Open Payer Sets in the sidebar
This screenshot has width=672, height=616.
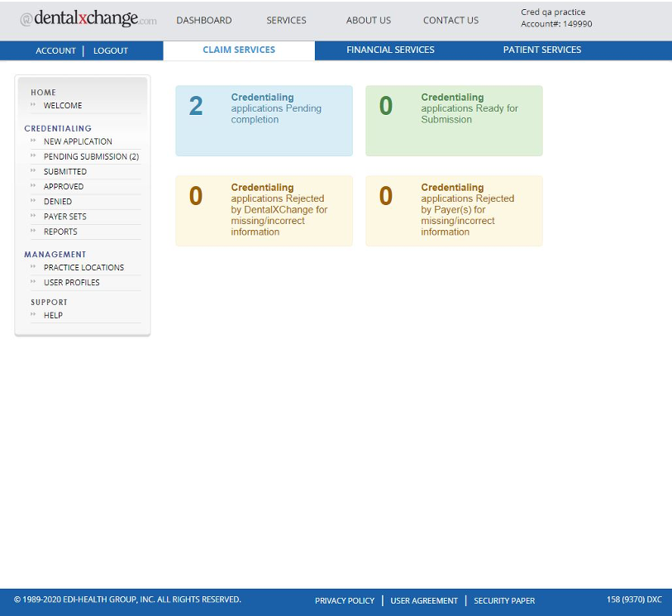coord(65,217)
